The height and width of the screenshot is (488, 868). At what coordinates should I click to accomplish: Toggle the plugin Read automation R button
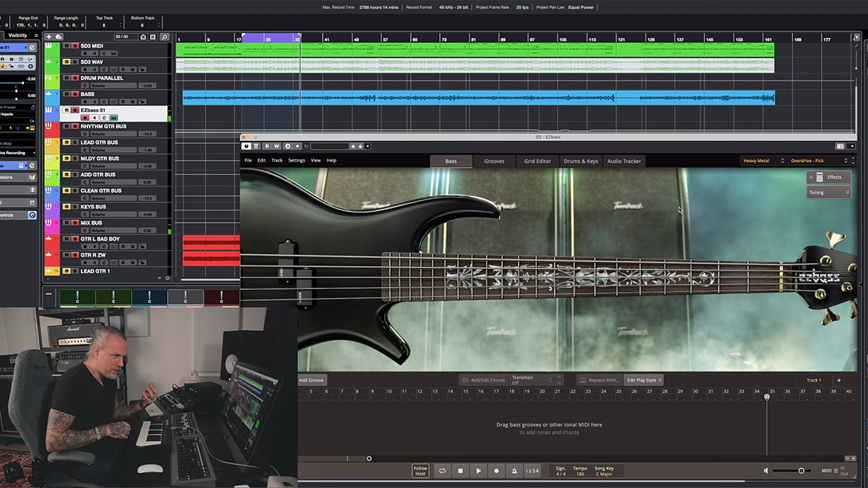[267, 146]
